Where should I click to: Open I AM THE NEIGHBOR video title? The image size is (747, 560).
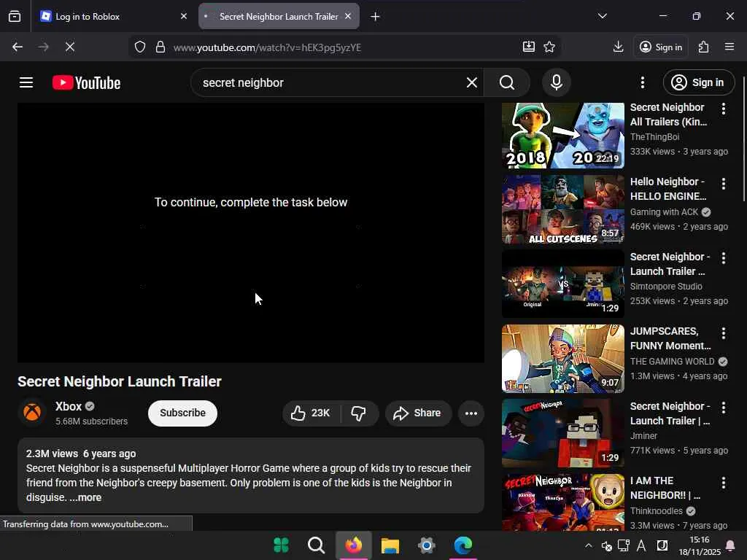(x=665, y=488)
